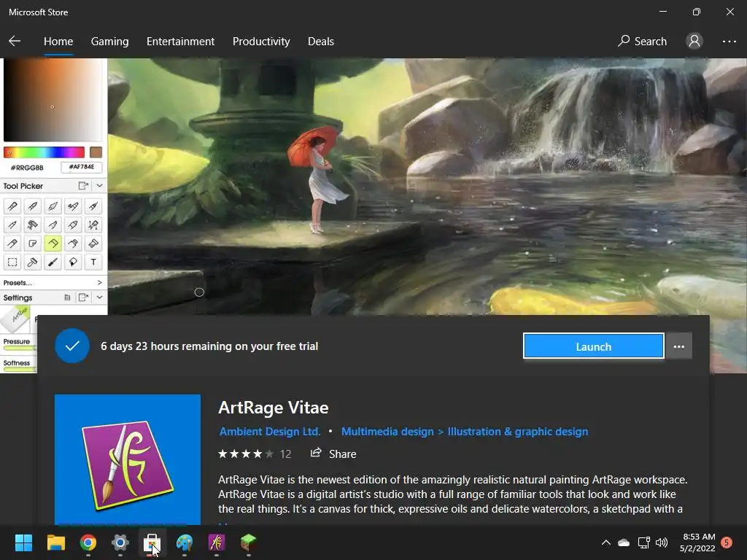Switch to the Productivity tab
Screen dimensions: 747x560
[261, 42]
